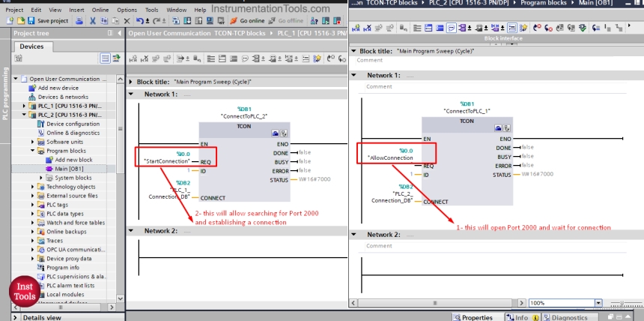
Task: Select Add new block in tree
Action: pos(73,160)
